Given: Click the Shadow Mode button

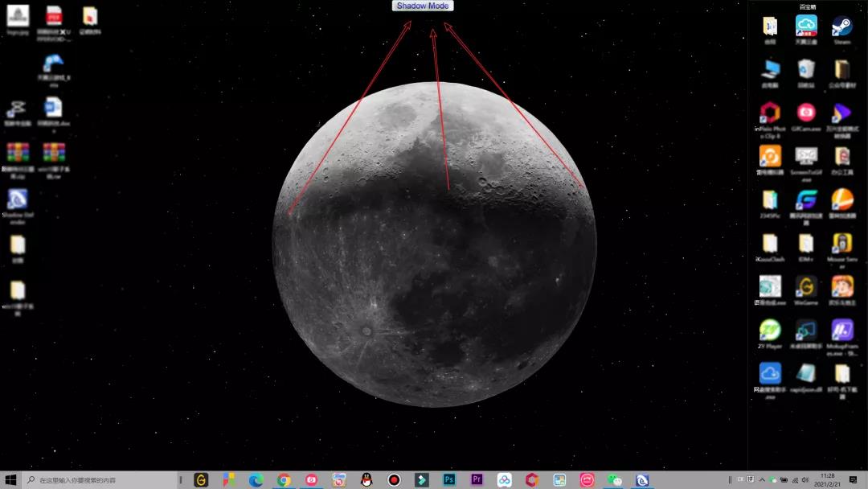Looking at the screenshot, I should [x=423, y=6].
